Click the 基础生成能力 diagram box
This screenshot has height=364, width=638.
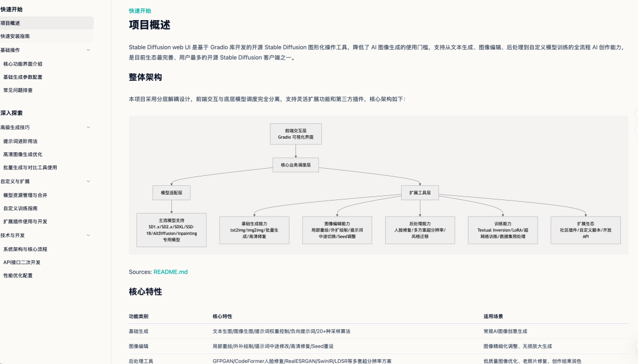[254, 230]
